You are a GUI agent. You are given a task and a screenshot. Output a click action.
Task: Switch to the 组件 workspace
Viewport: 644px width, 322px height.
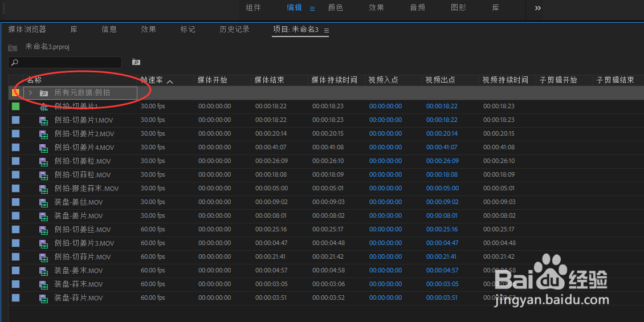[x=253, y=8]
